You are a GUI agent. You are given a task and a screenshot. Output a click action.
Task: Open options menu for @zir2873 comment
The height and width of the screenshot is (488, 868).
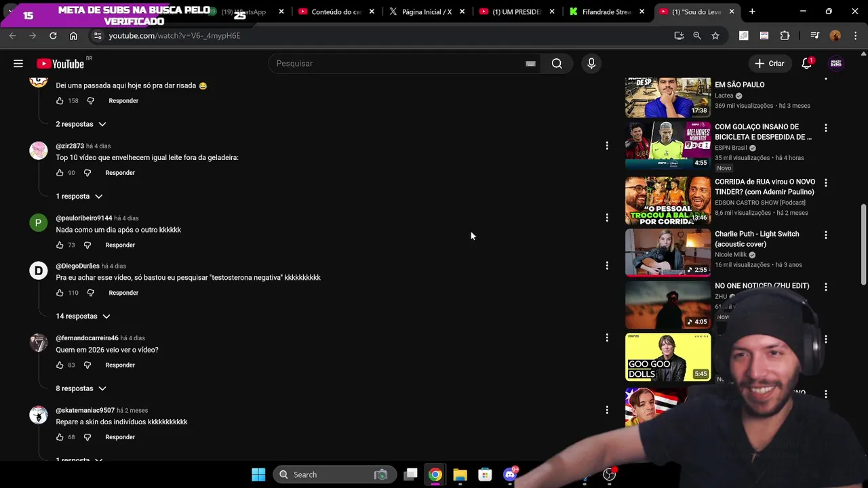pyautogui.click(x=607, y=146)
